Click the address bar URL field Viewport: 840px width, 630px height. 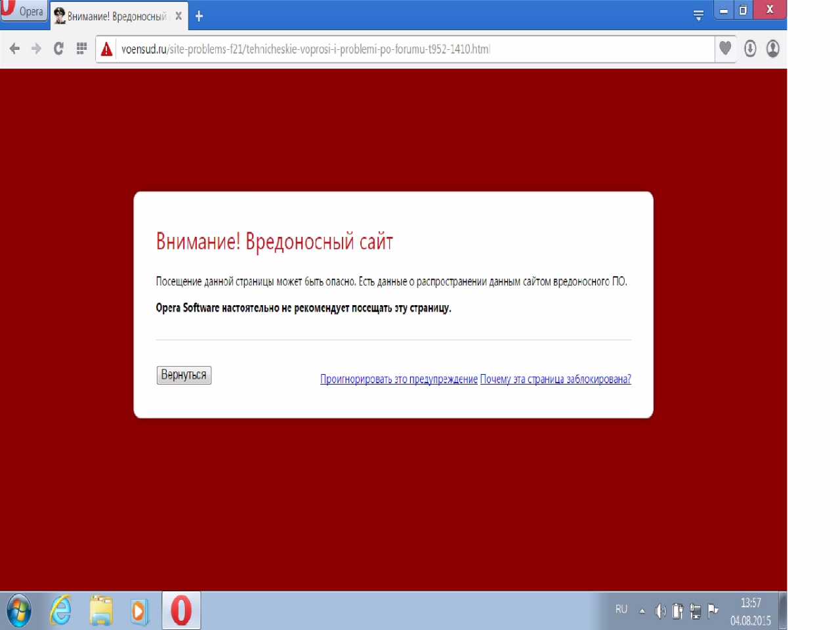tap(394, 49)
